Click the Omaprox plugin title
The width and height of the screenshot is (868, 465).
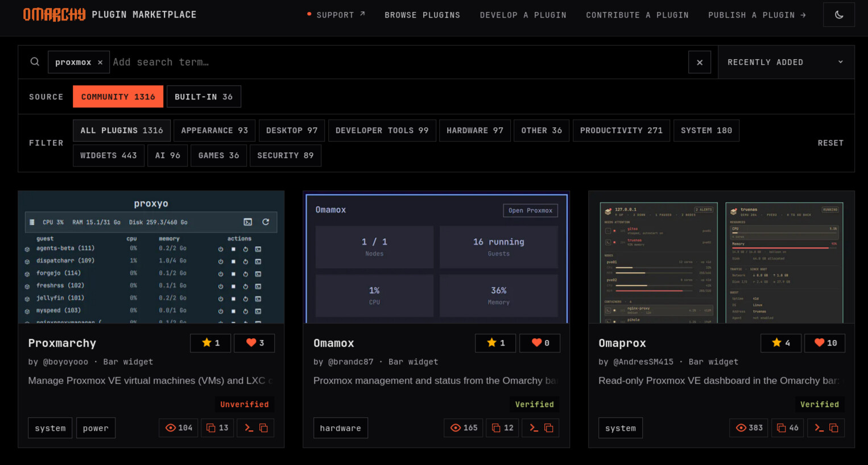point(622,343)
